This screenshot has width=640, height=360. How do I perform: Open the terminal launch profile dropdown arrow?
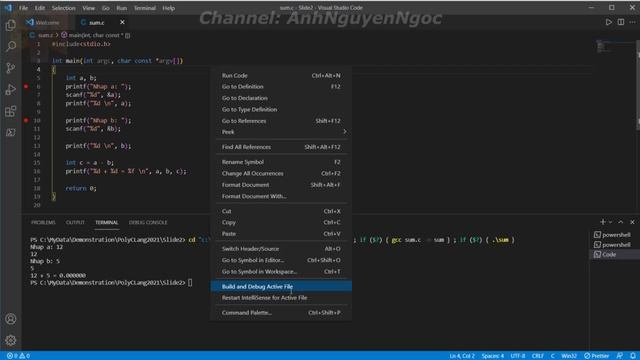pyautogui.click(x=611, y=222)
